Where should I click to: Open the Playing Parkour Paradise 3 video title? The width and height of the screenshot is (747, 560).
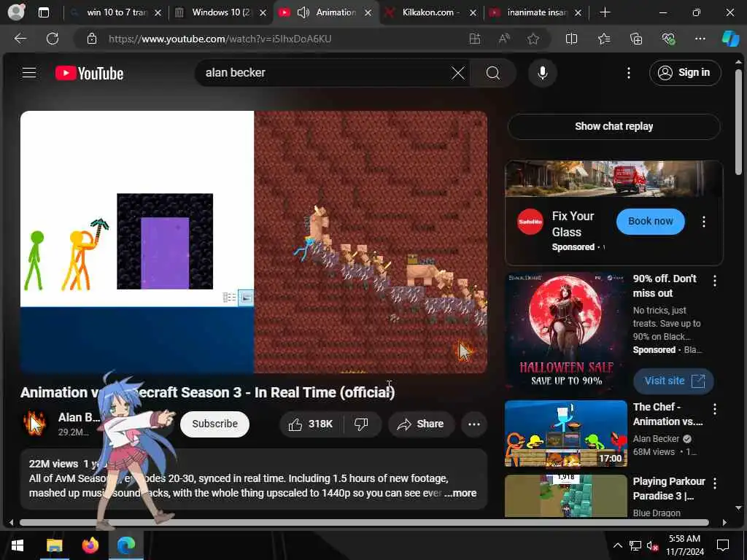[669, 489]
